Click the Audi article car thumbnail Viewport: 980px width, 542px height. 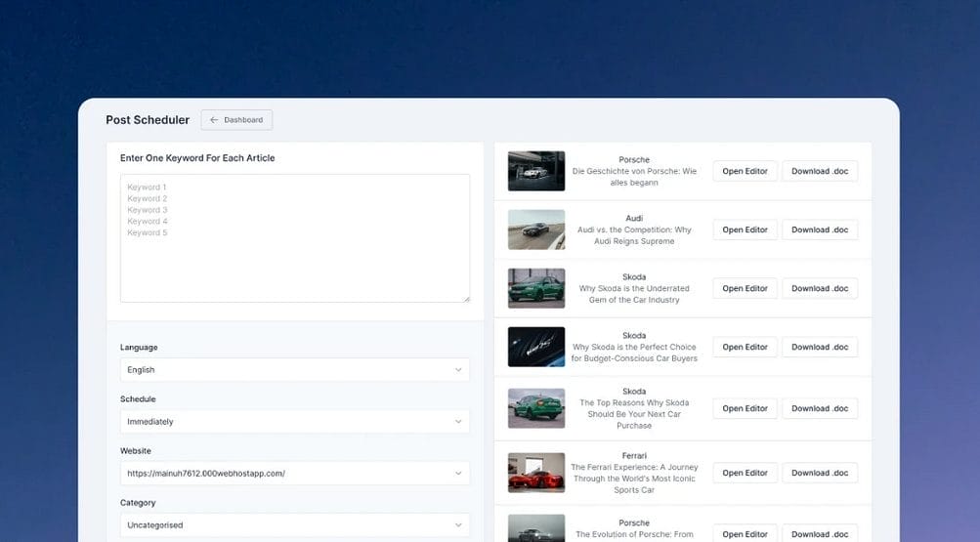click(x=536, y=229)
